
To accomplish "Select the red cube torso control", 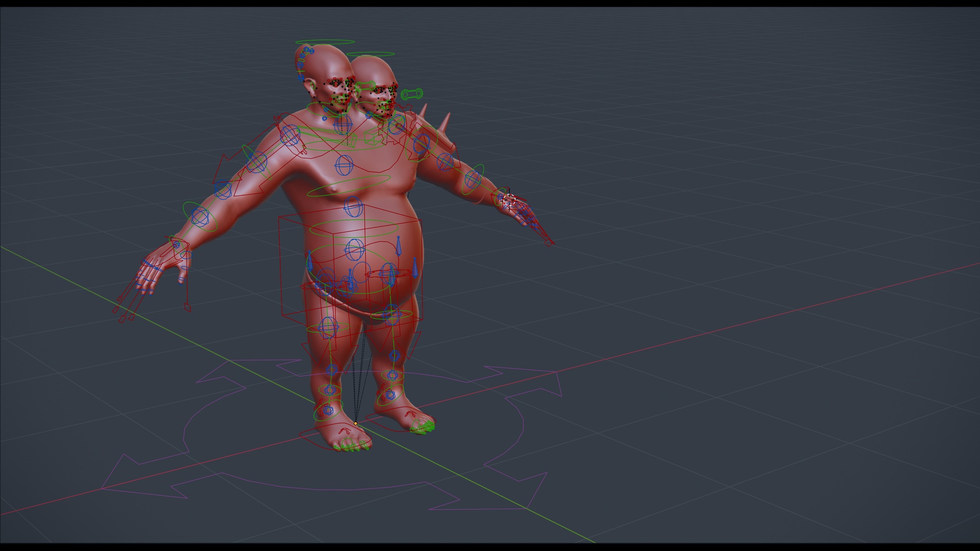I will click(350, 270).
